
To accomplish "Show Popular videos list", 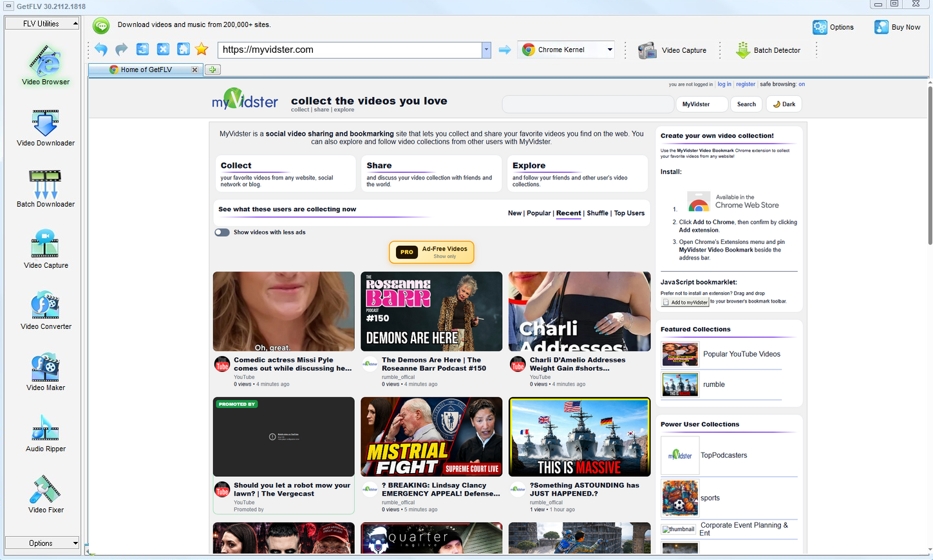I will (x=538, y=213).
